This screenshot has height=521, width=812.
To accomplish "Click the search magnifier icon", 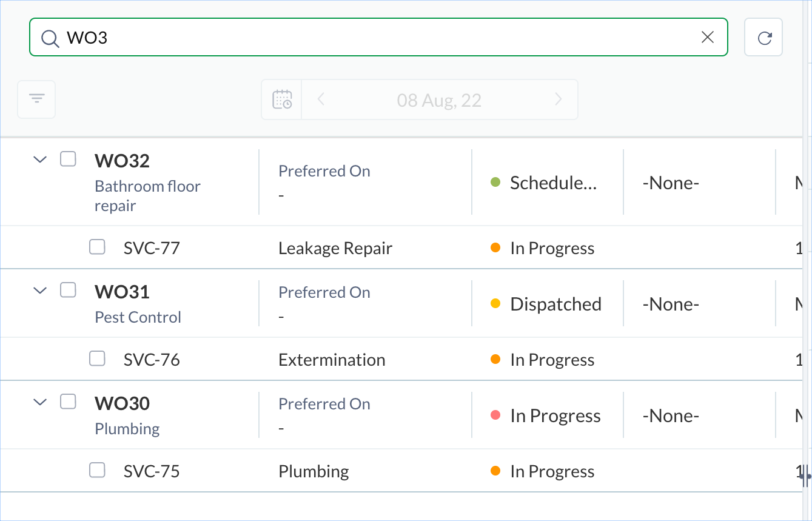I will click(x=50, y=38).
